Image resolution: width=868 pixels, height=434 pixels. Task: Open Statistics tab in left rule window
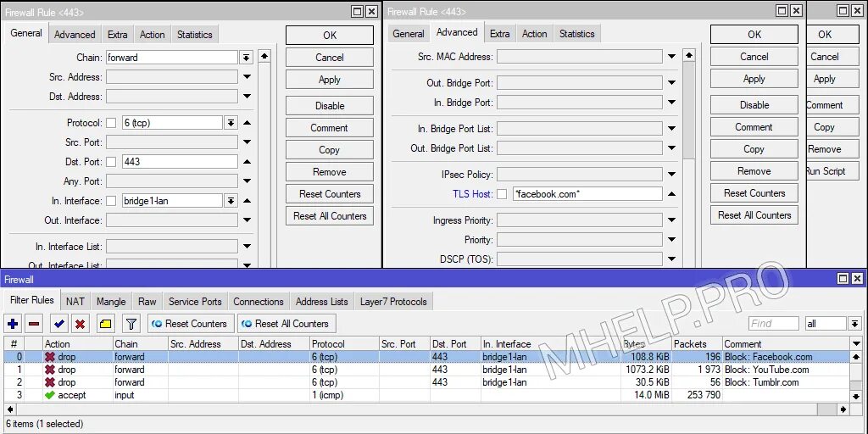tap(195, 34)
